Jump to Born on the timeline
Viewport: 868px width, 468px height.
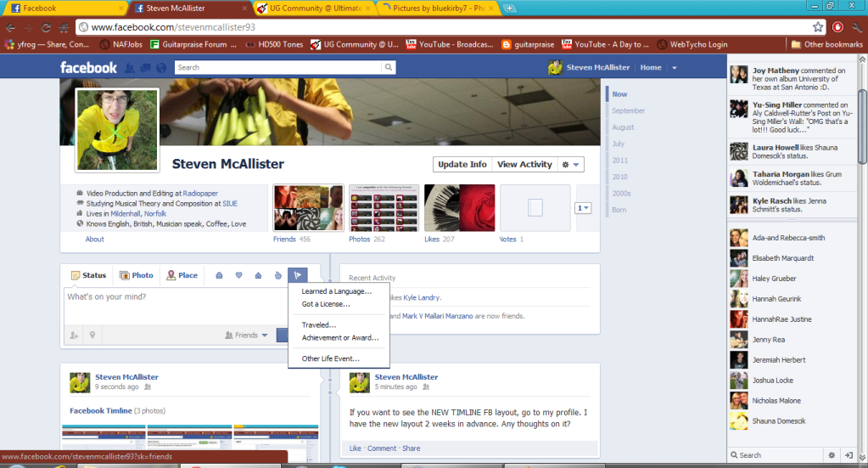pos(619,210)
